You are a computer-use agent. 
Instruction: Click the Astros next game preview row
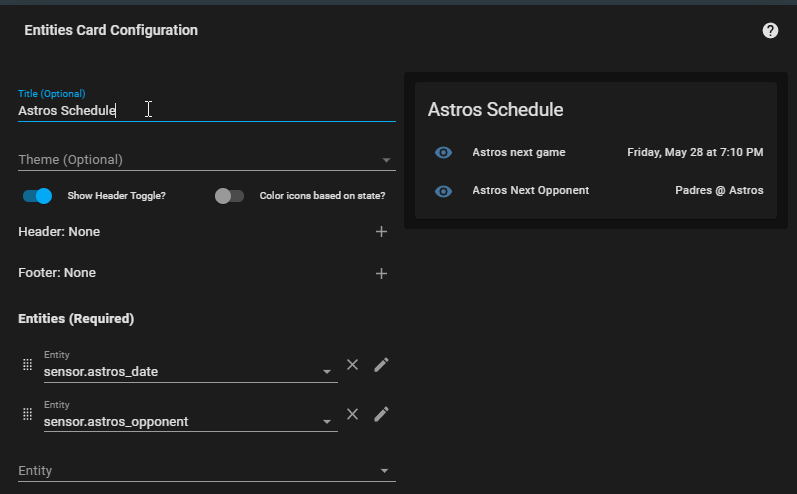[596, 152]
